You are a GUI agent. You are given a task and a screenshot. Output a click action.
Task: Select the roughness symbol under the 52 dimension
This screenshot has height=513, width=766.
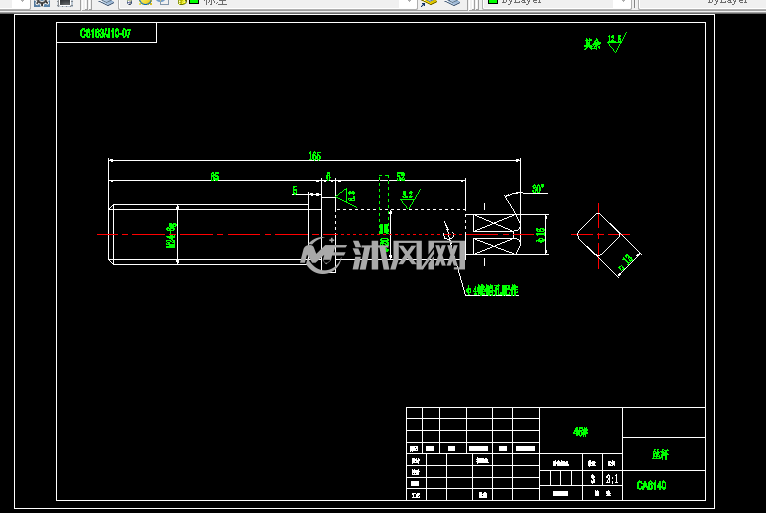pos(410,199)
